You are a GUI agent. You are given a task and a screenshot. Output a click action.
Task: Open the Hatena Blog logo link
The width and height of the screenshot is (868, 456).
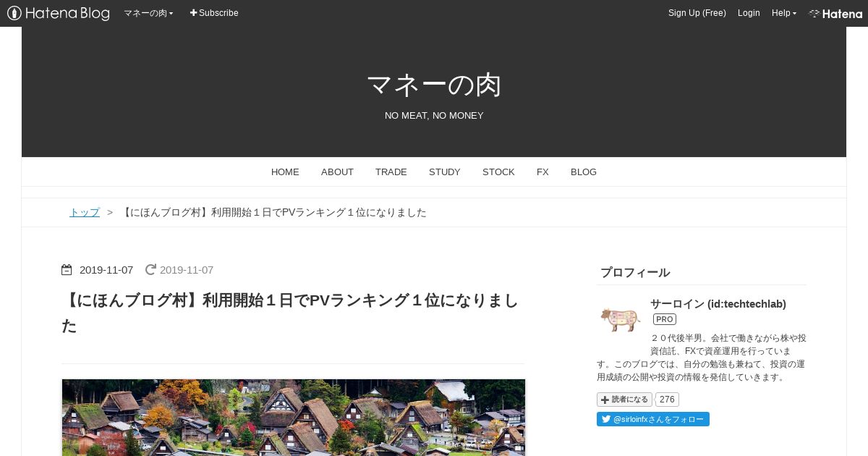59,13
